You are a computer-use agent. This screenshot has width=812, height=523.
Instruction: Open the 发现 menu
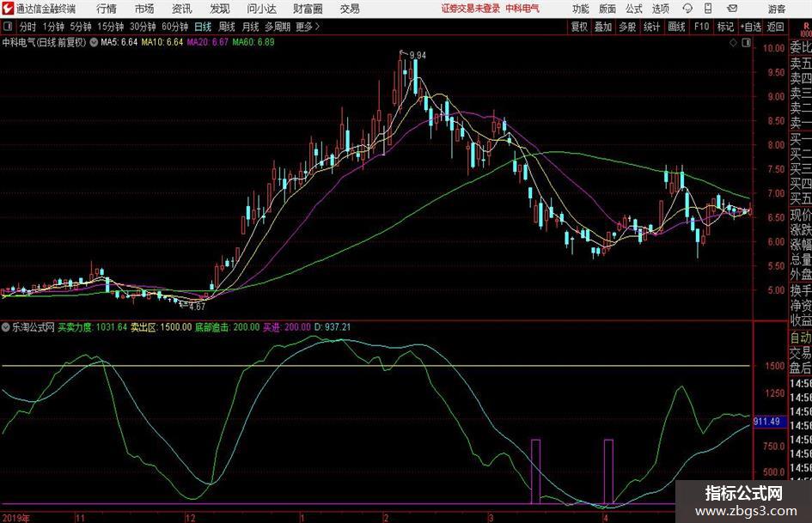220,9
